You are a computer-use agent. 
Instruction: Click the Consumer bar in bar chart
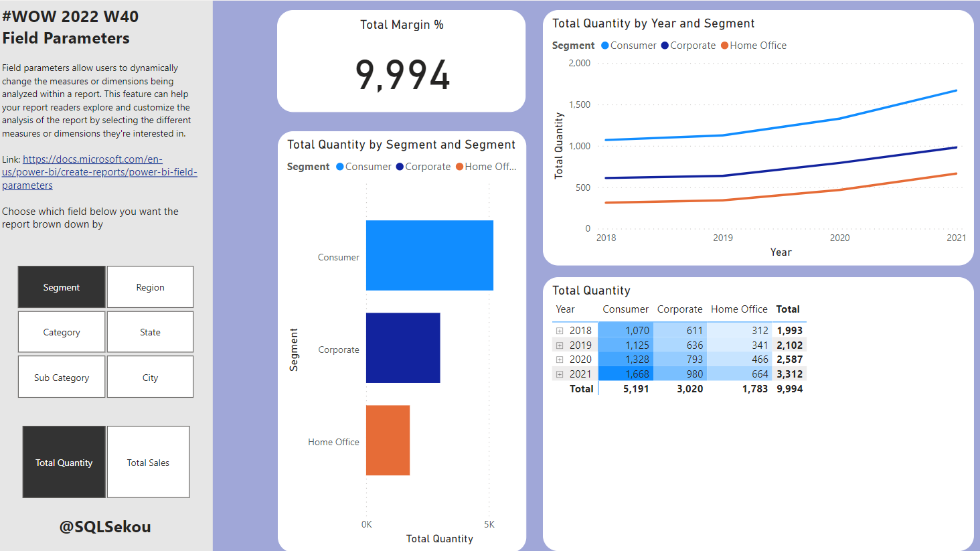point(429,255)
